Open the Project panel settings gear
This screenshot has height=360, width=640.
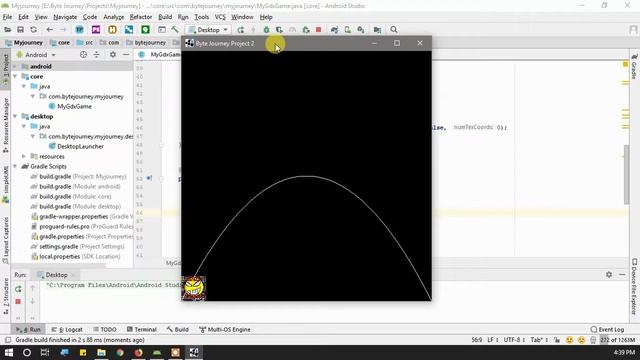[113, 55]
